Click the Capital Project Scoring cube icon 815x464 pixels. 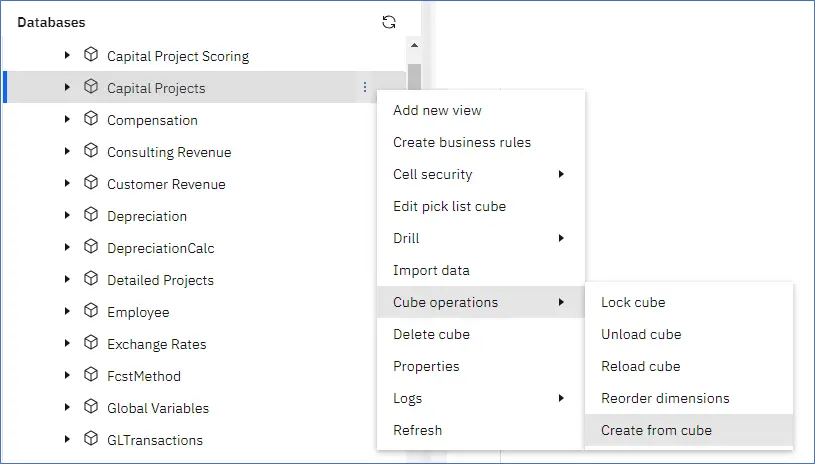click(91, 56)
